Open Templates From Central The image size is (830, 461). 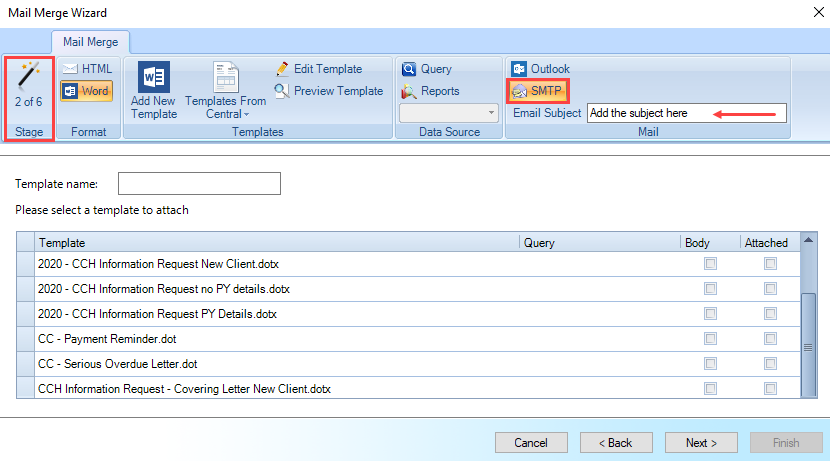coord(225,91)
